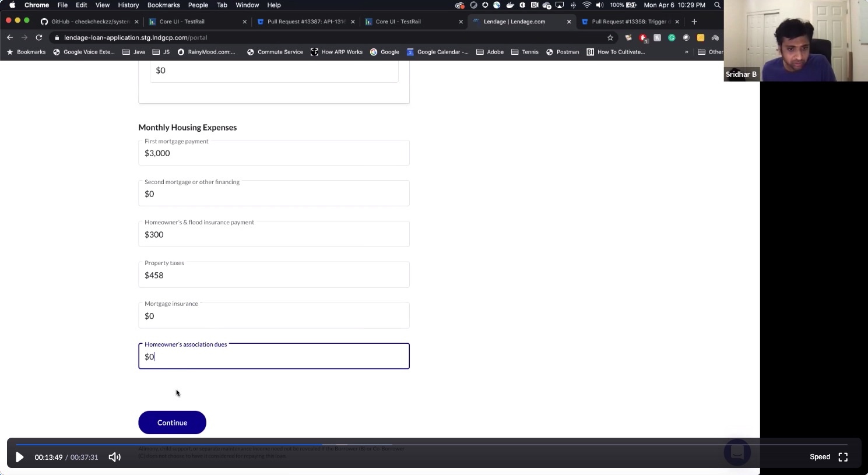Image resolution: width=868 pixels, height=475 pixels.
Task: Focus Homeowner's & flood insurance payment field
Action: click(x=274, y=234)
